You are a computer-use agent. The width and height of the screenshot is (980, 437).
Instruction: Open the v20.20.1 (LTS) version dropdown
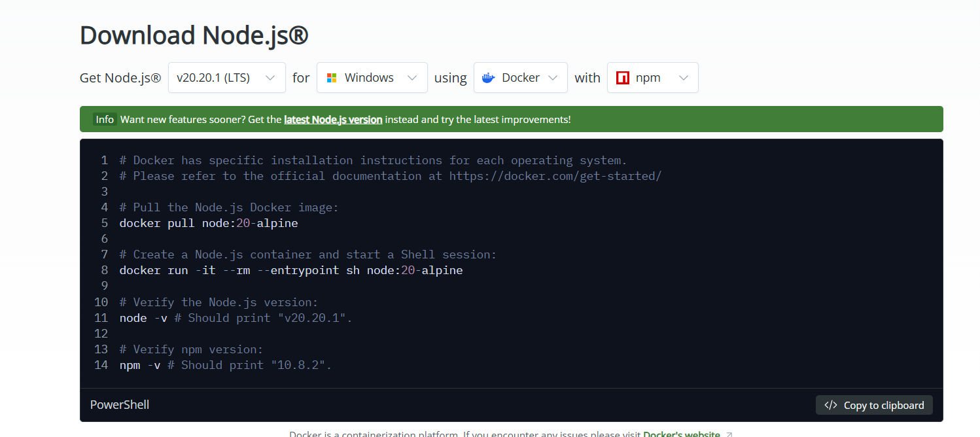(x=226, y=78)
